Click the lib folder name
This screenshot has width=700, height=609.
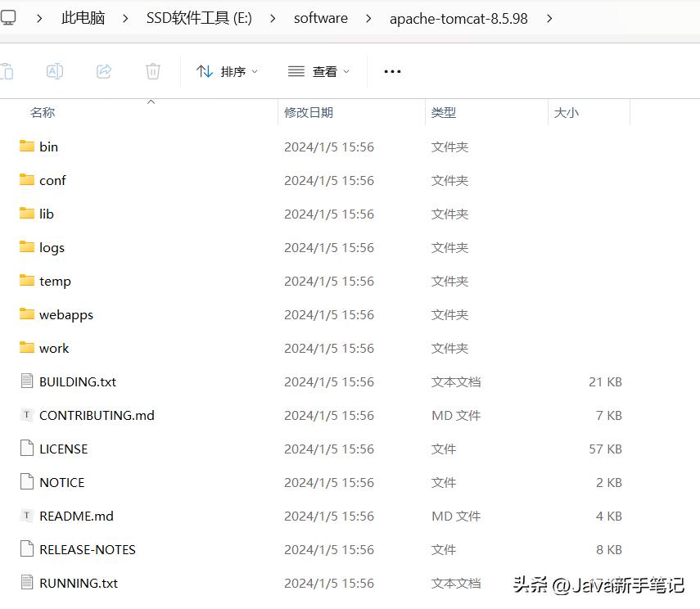tap(47, 214)
